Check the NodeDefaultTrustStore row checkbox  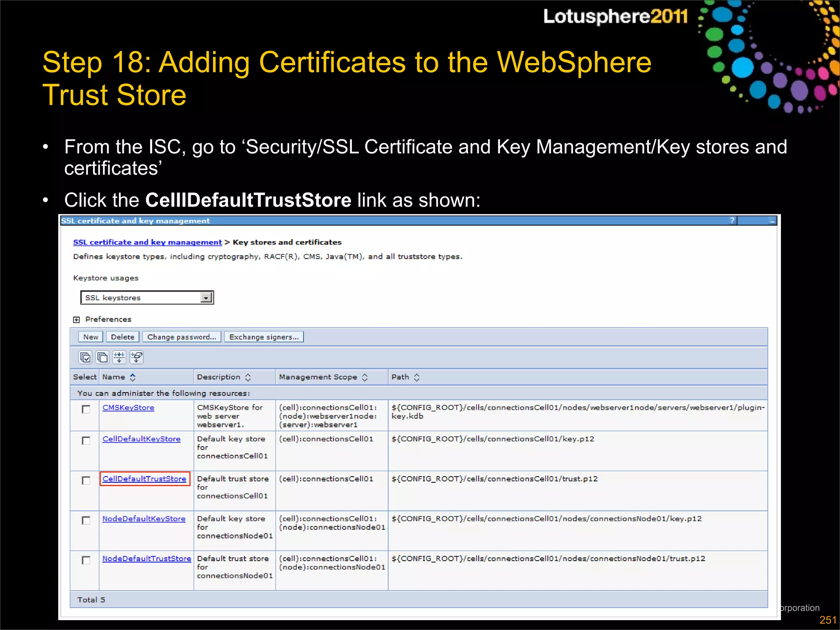coord(86,560)
